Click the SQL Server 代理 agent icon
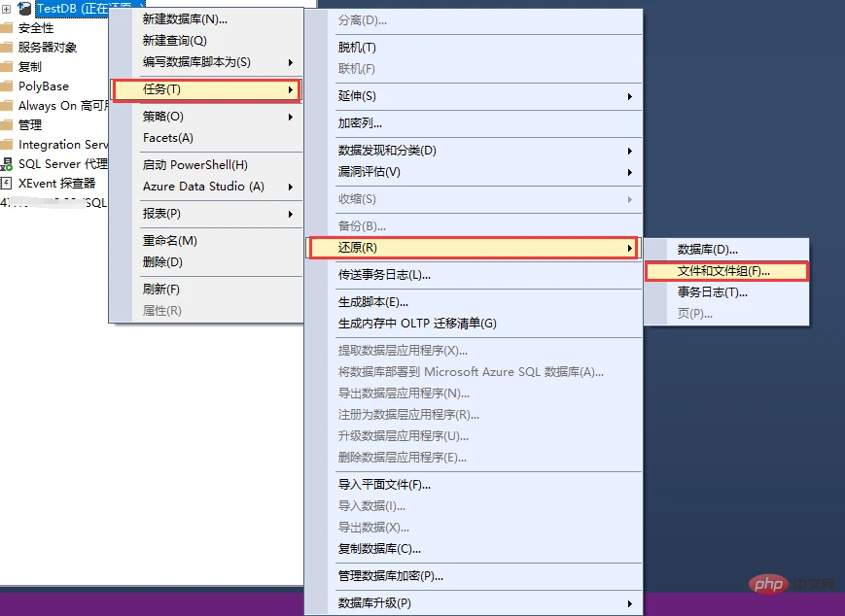 [6, 163]
